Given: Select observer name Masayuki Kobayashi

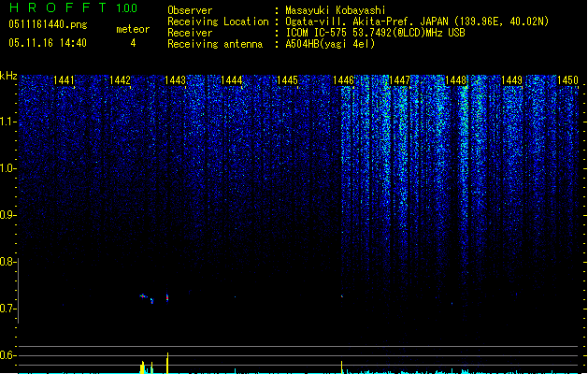Looking at the screenshot, I should point(336,10).
